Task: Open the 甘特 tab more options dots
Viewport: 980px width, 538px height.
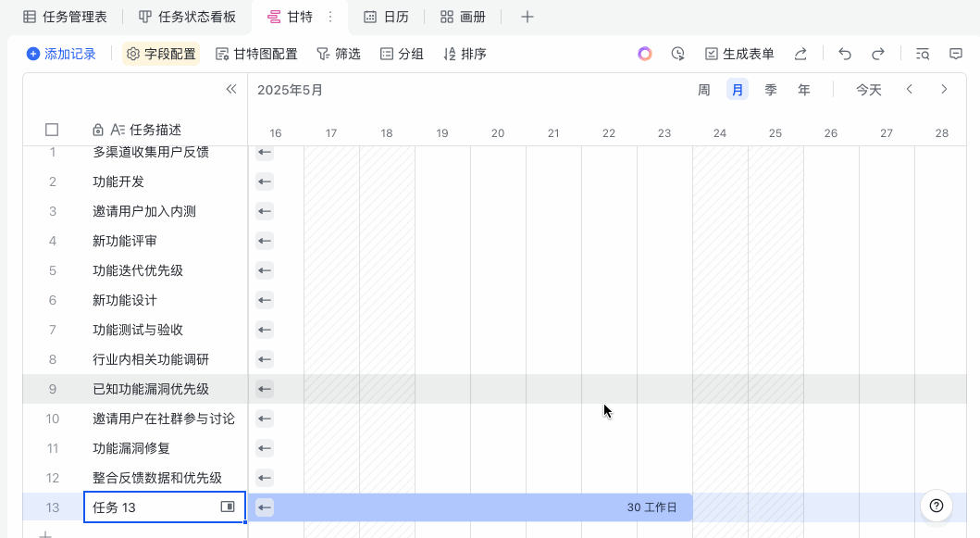Action: click(x=330, y=17)
